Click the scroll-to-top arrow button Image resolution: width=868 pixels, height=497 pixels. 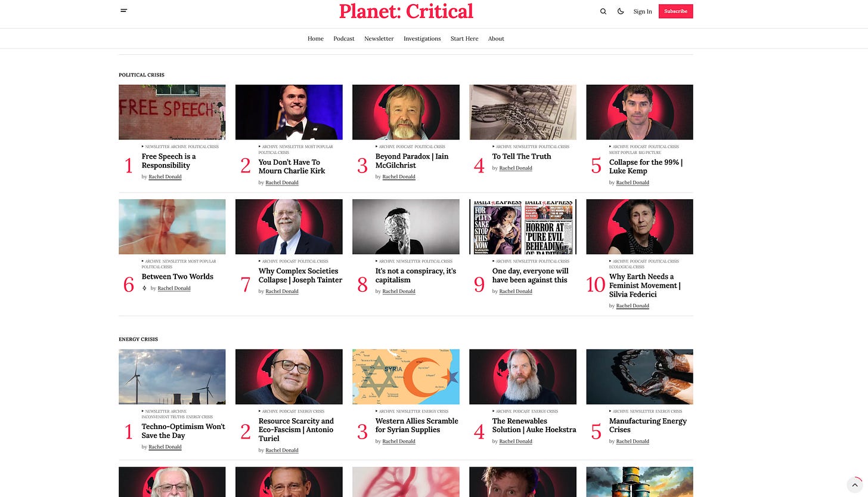[855, 484]
